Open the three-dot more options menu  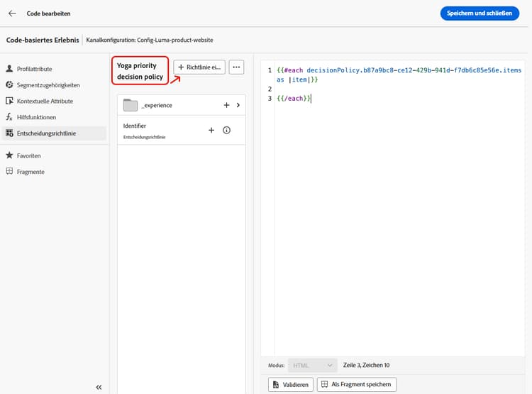click(236, 67)
